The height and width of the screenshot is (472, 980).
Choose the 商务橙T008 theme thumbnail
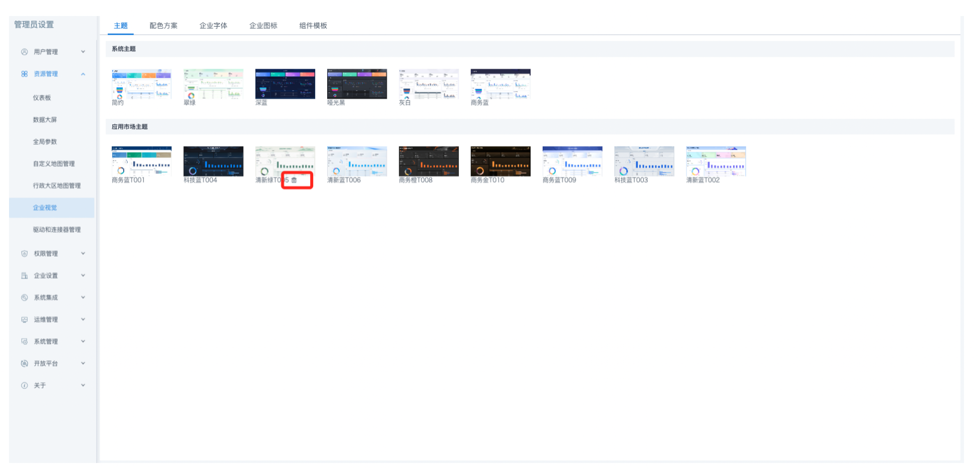point(429,161)
